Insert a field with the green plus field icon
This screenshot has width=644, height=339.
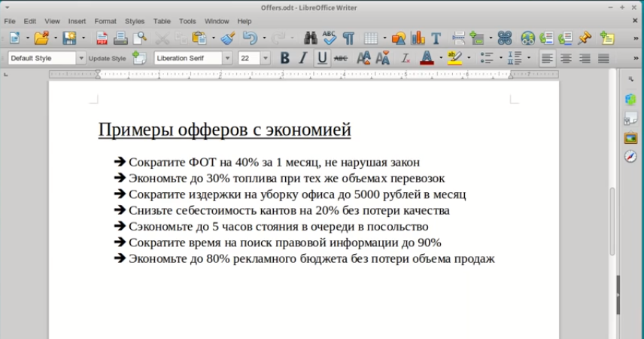click(x=477, y=38)
